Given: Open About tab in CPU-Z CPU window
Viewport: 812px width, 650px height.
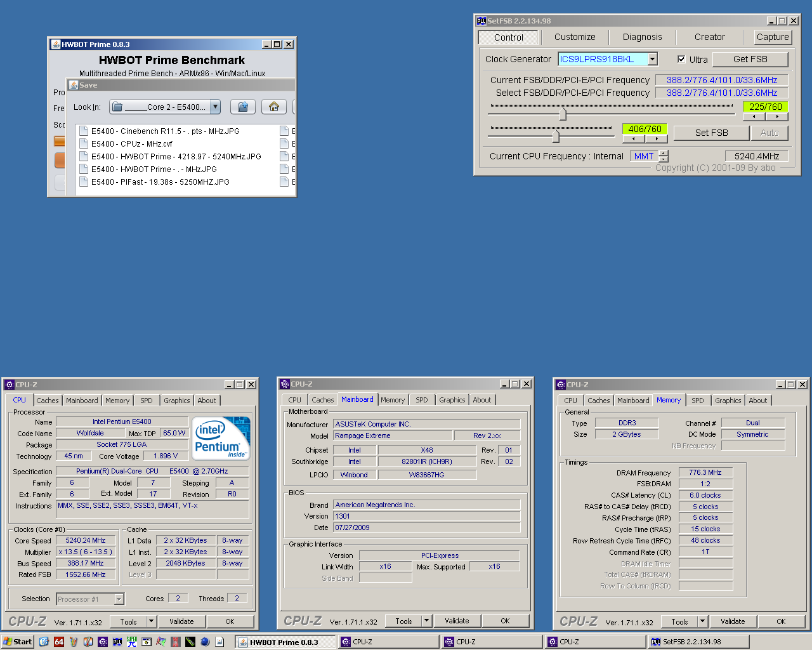Looking at the screenshot, I should pos(206,401).
